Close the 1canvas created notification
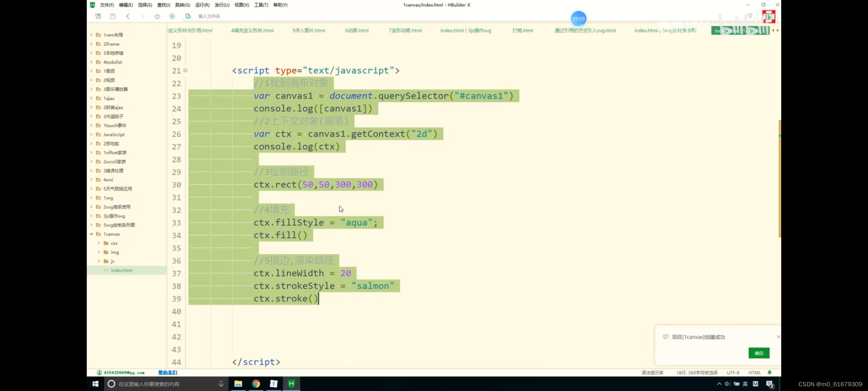This screenshot has width=868, height=391. tap(778, 337)
